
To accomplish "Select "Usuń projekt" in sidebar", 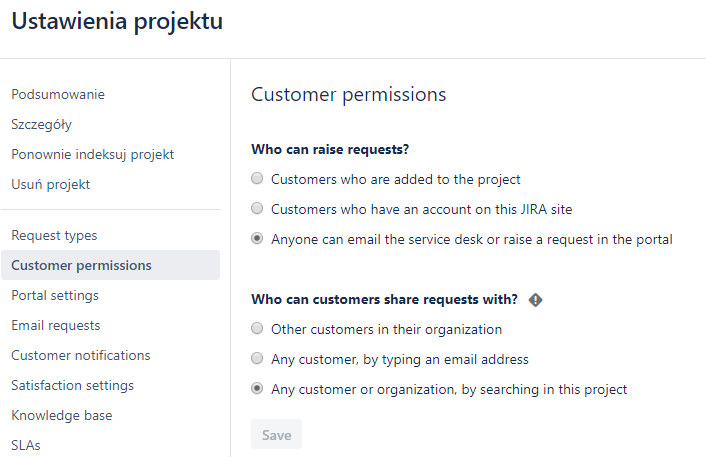I will point(50,185).
